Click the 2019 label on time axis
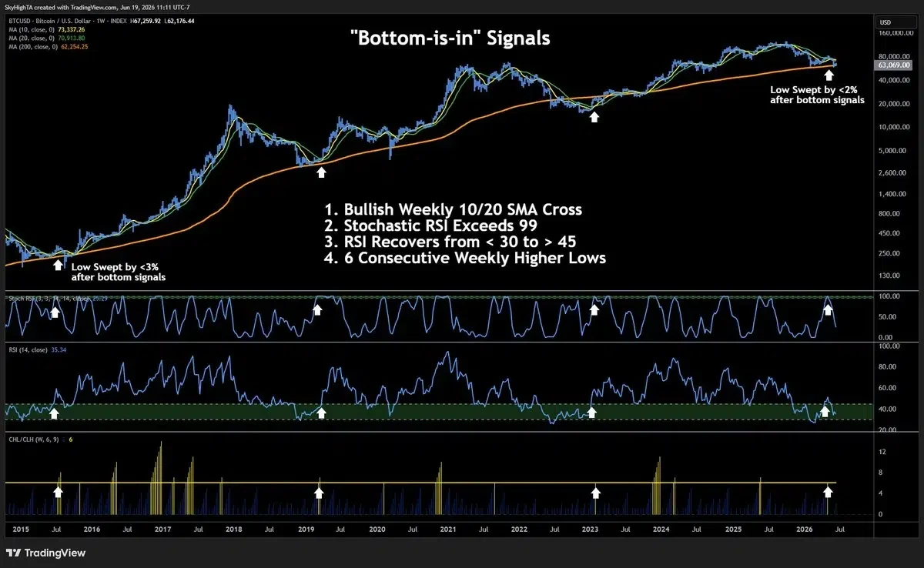This screenshot has width=924, height=568. pos(306,530)
